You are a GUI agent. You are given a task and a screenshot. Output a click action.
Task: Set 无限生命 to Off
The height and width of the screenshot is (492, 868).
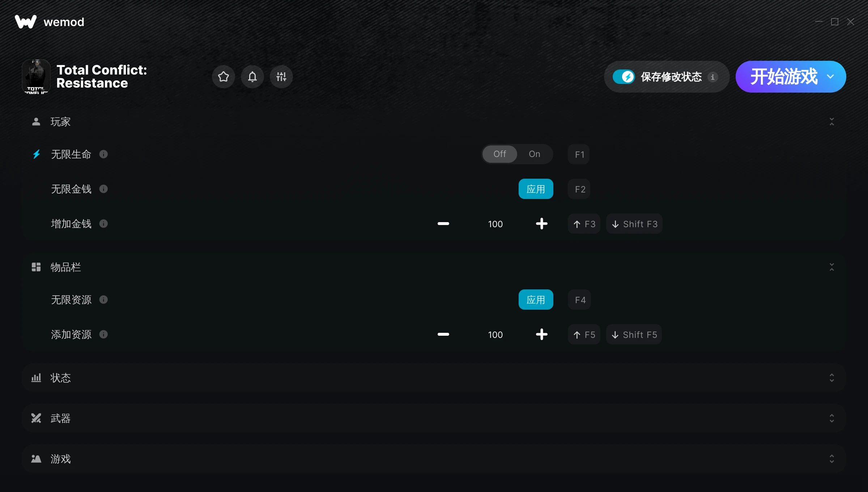coord(500,154)
